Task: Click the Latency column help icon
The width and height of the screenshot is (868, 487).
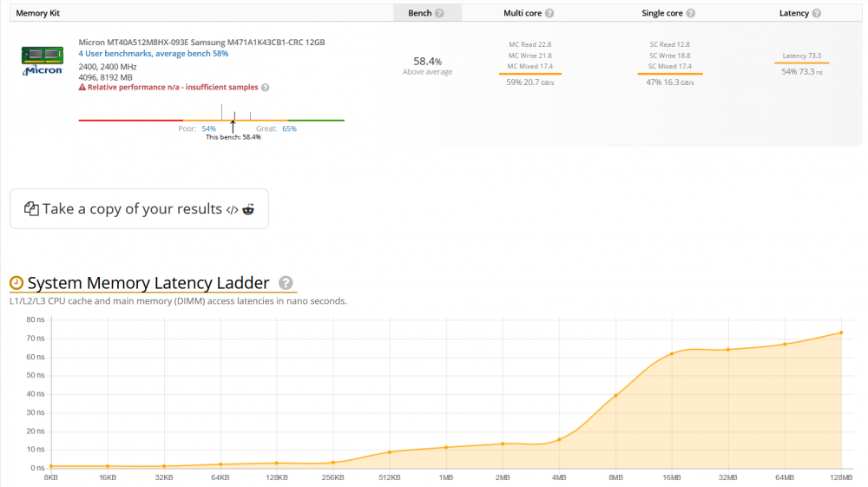Action: click(x=817, y=14)
